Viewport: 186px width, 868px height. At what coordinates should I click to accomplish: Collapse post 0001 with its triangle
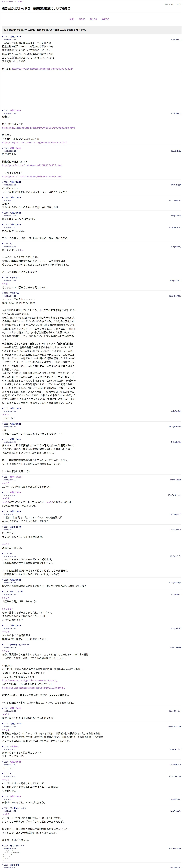pyautogui.click(x=3, y=37)
